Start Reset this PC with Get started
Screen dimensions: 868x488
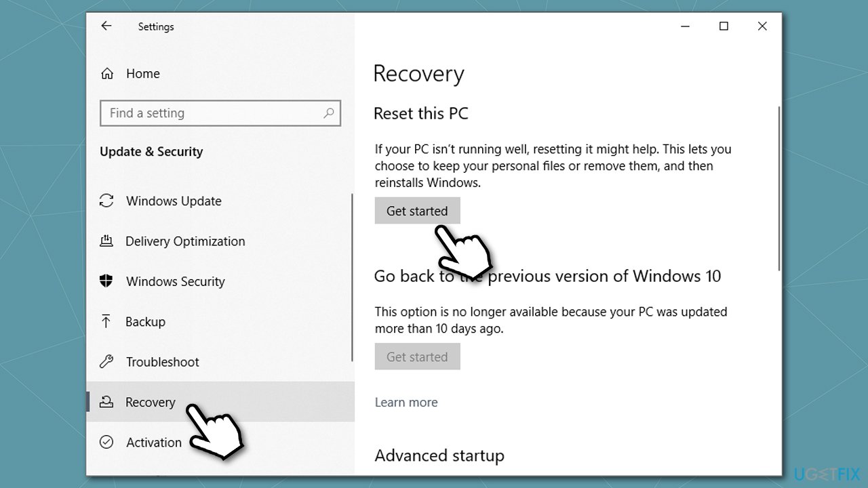pyautogui.click(x=417, y=211)
